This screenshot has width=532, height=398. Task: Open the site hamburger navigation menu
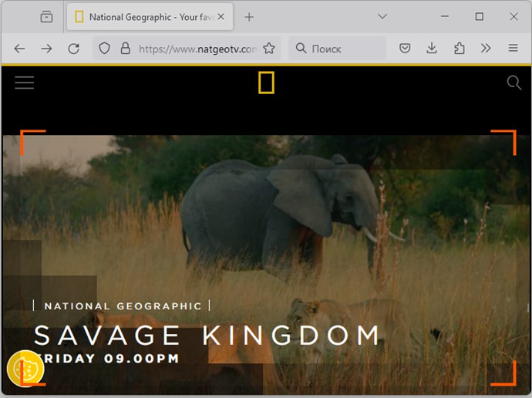click(x=25, y=83)
